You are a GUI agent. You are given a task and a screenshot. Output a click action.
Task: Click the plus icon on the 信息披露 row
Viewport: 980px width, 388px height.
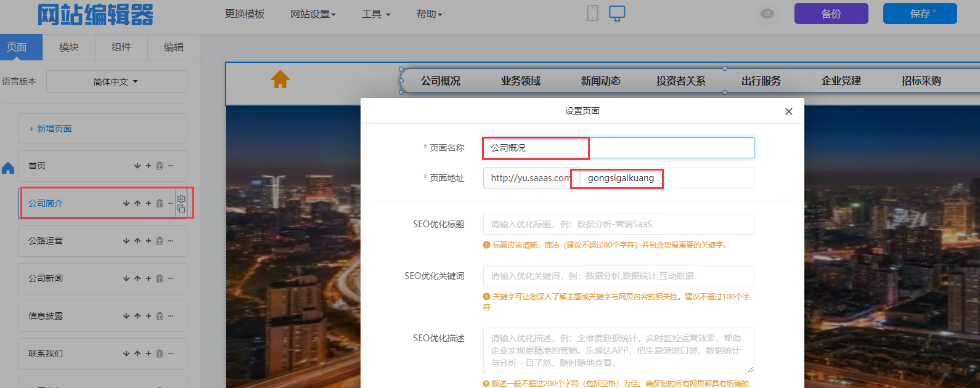tap(149, 316)
